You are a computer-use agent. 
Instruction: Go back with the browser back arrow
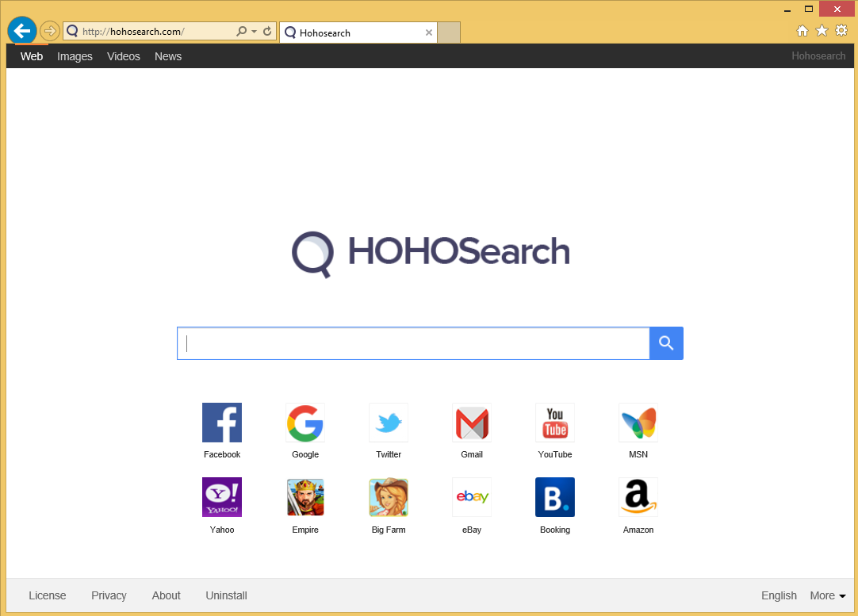pyautogui.click(x=22, y=31)
